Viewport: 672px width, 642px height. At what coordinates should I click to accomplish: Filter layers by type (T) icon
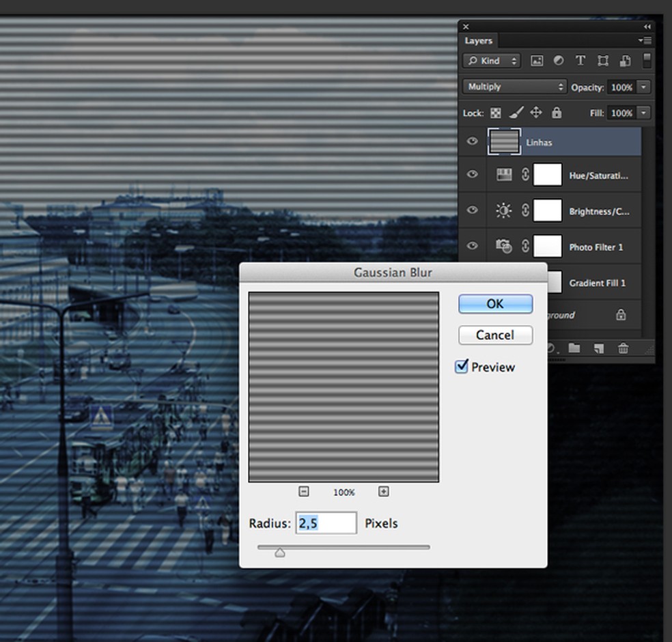tap(580, 61)
